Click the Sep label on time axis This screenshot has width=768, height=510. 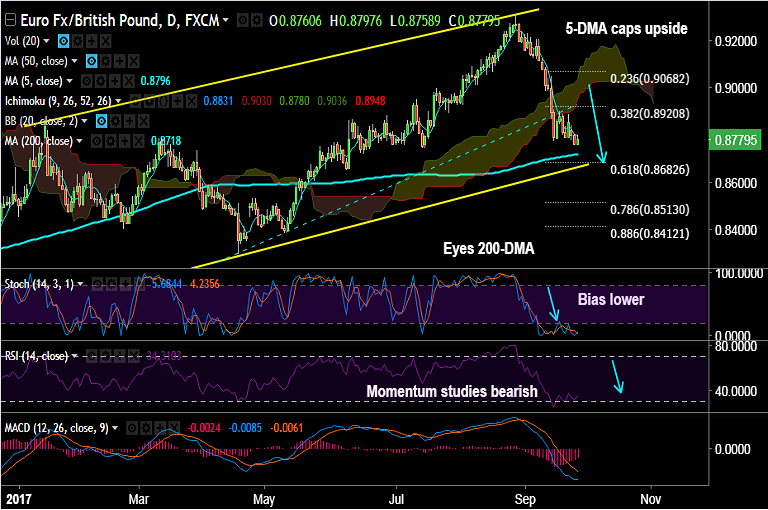[x=525, y=499]
